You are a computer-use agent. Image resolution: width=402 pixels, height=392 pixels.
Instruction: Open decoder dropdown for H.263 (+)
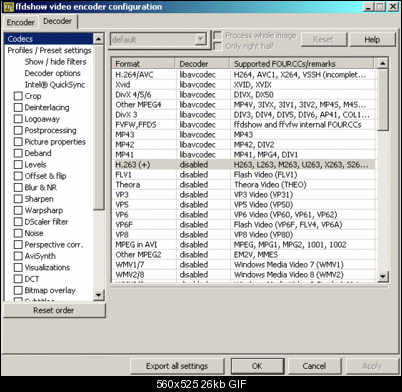pos(203,165)
